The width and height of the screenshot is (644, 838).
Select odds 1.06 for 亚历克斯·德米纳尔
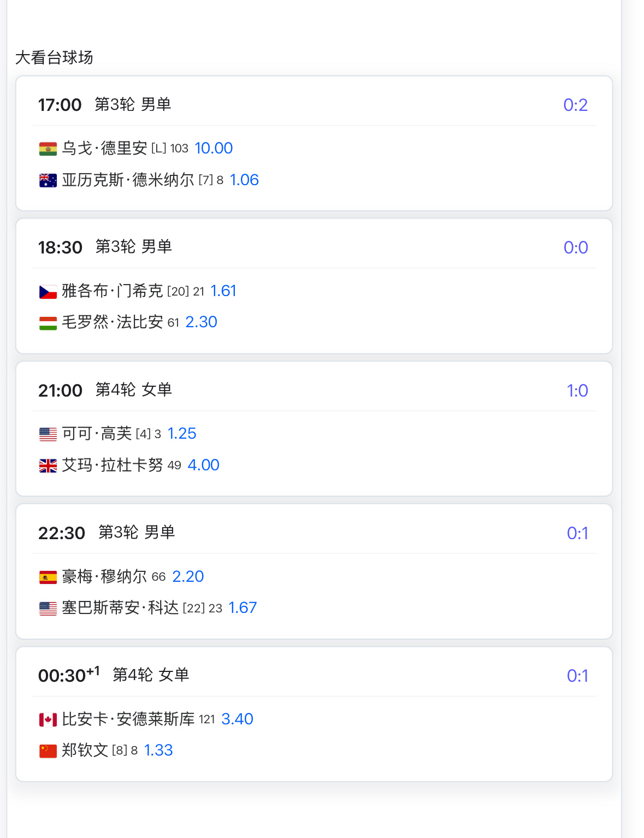point(244,180)
